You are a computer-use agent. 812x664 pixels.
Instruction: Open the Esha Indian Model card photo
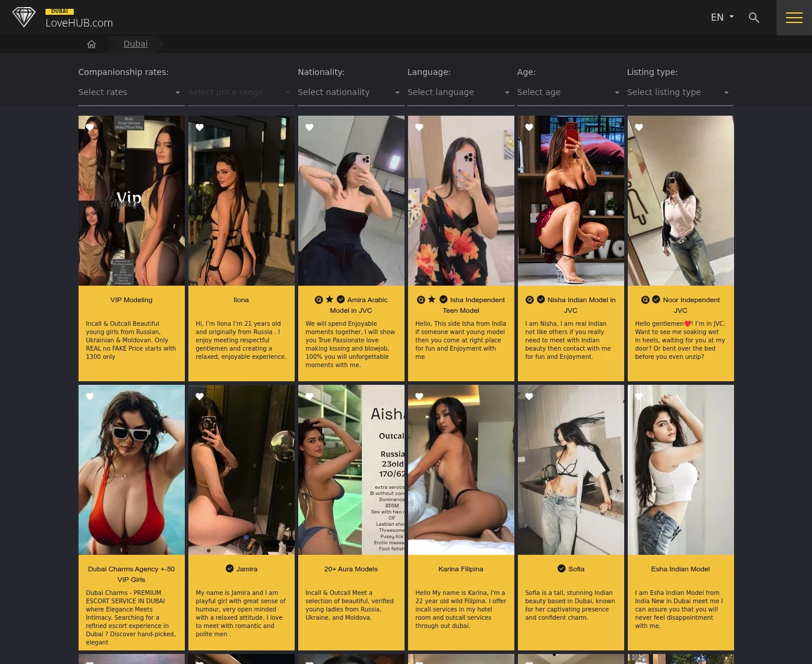pos(681,470)
